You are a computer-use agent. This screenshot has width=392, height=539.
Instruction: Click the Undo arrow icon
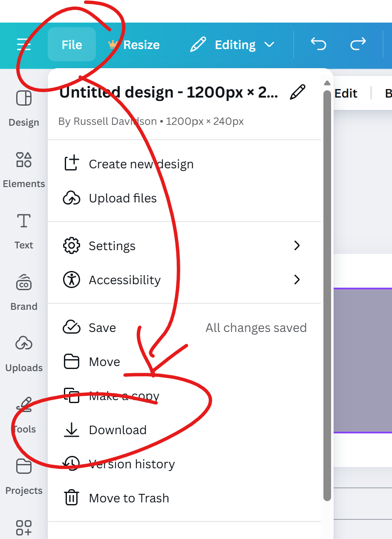click(318, 44)
